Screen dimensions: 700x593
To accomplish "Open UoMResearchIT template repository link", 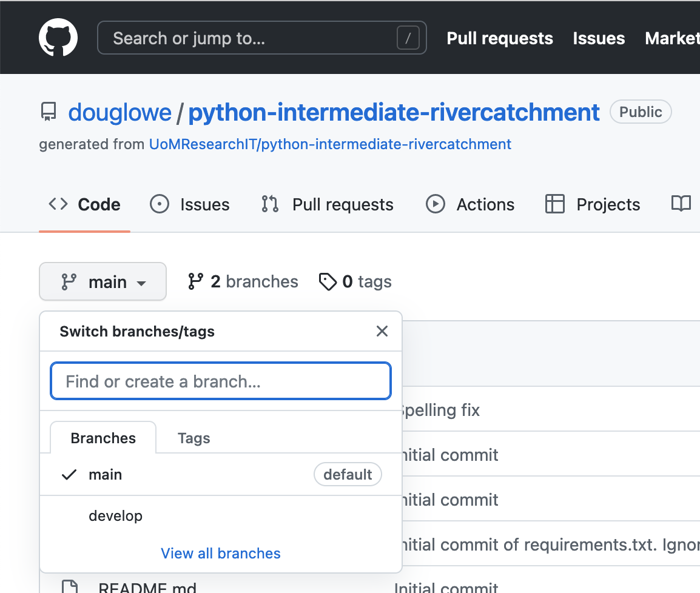I will [x=330, y=144].
